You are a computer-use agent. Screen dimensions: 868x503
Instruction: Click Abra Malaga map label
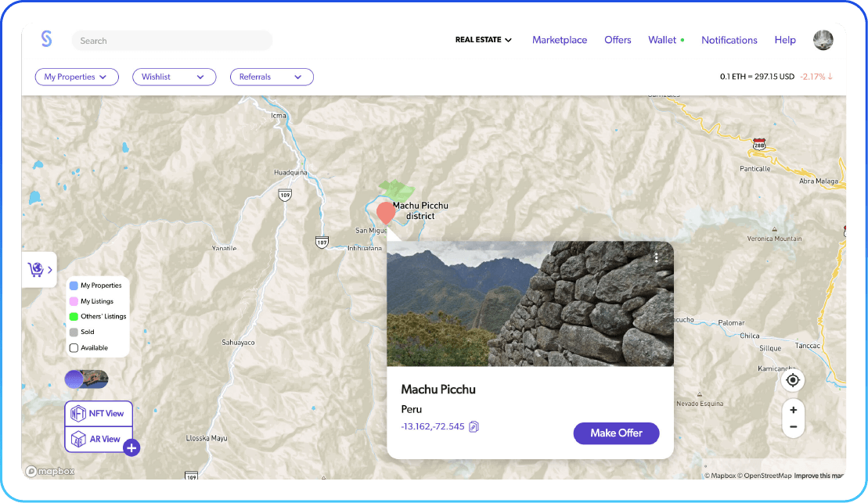pos(818,181)
